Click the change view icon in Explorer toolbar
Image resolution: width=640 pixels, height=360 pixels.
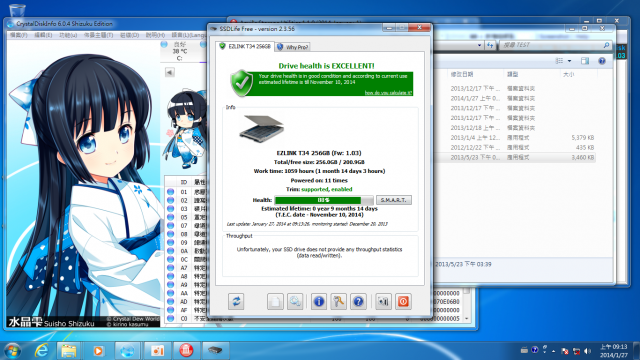click(559, 61)
